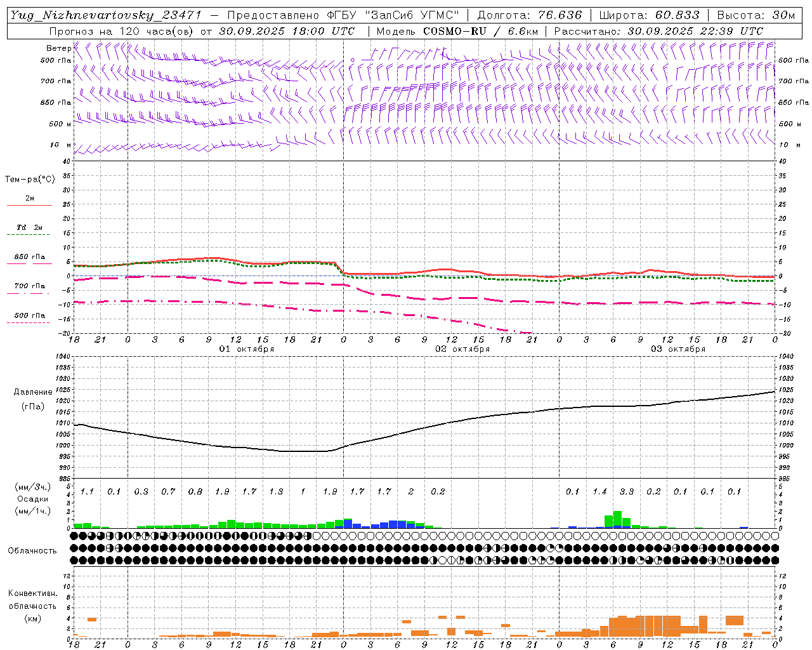
Task: Click the (мм/1ч.) precipitation unit label
Action: tap(32, 511)
